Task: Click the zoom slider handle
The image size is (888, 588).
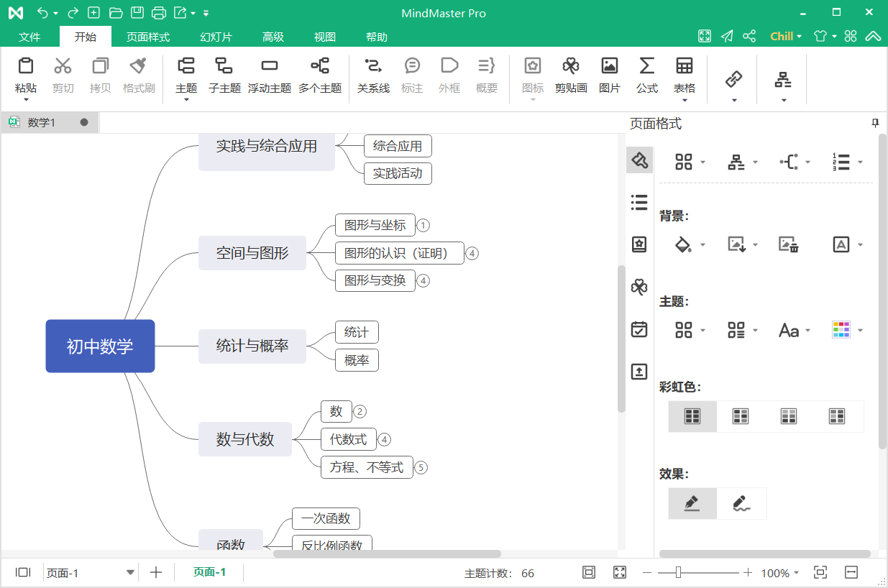Action: click(x=678, y=572)
